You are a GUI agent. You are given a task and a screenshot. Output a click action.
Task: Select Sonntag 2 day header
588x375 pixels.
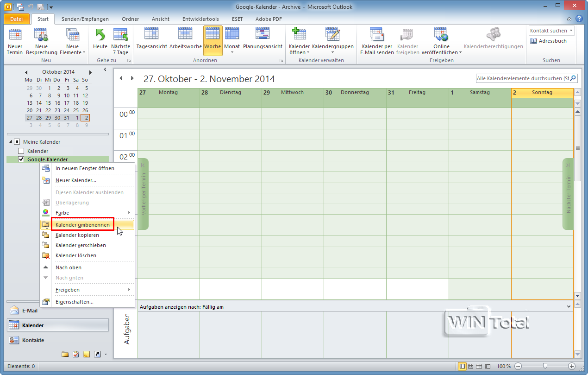point(542,93)
